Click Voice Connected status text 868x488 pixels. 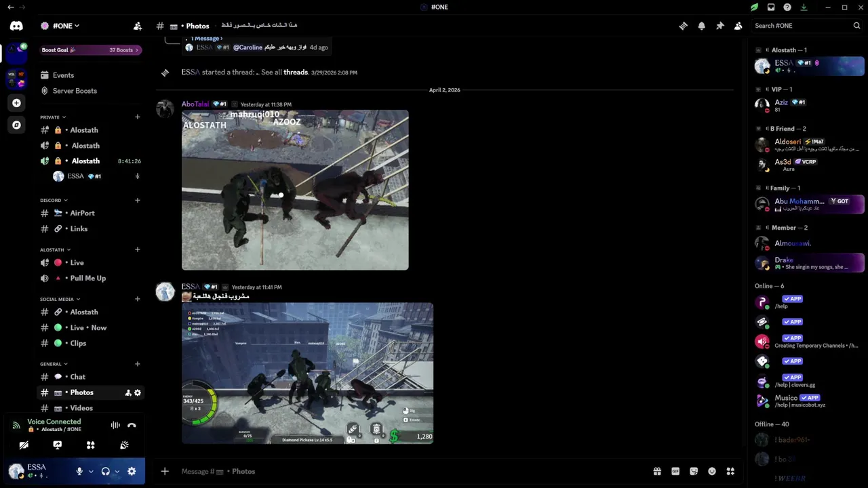click(54, 422)
